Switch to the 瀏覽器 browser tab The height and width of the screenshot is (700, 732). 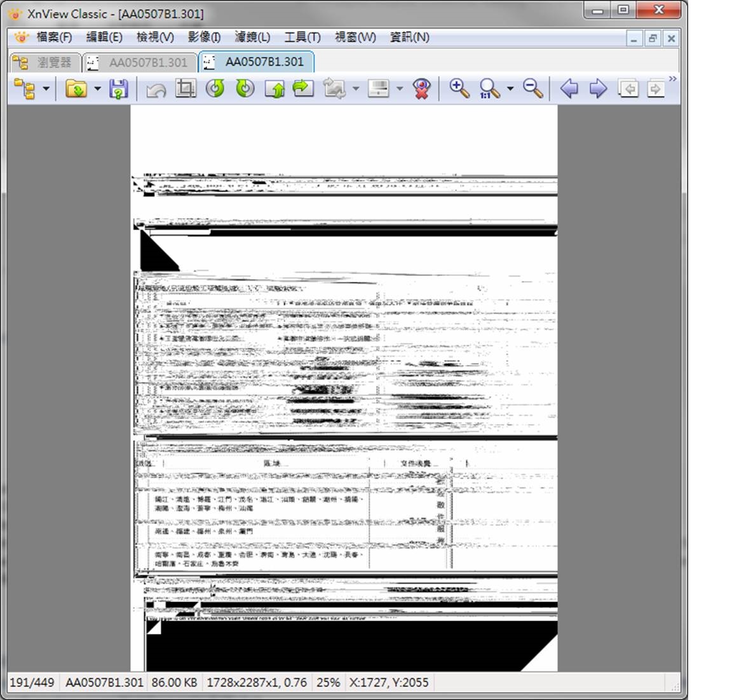[x=45, y=62]
